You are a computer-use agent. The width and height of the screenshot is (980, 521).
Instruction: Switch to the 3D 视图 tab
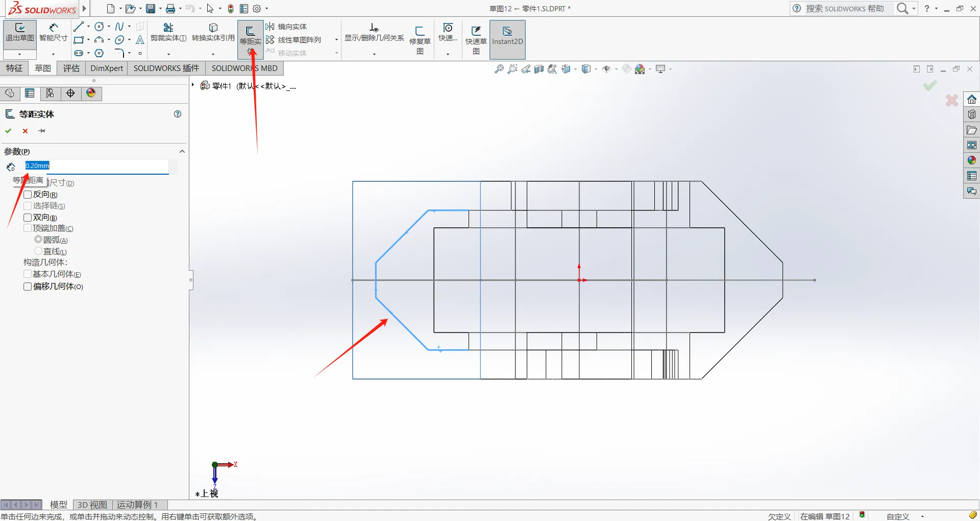(x=92, y=505)
